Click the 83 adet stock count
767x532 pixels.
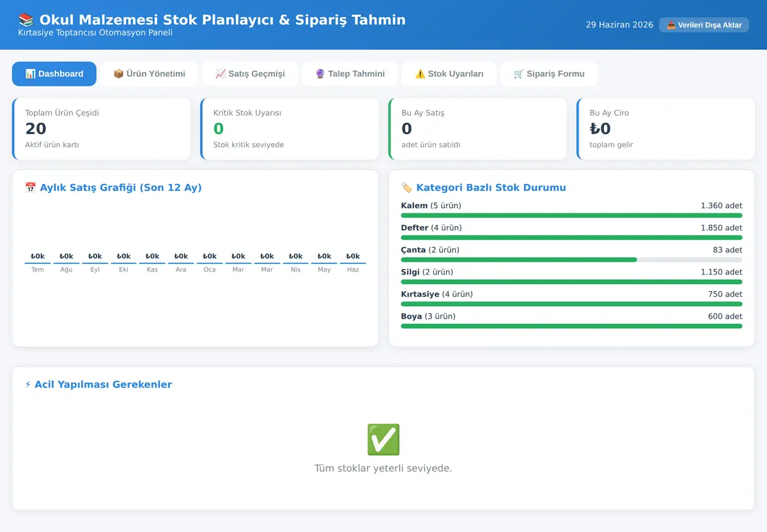pos(728,250)
